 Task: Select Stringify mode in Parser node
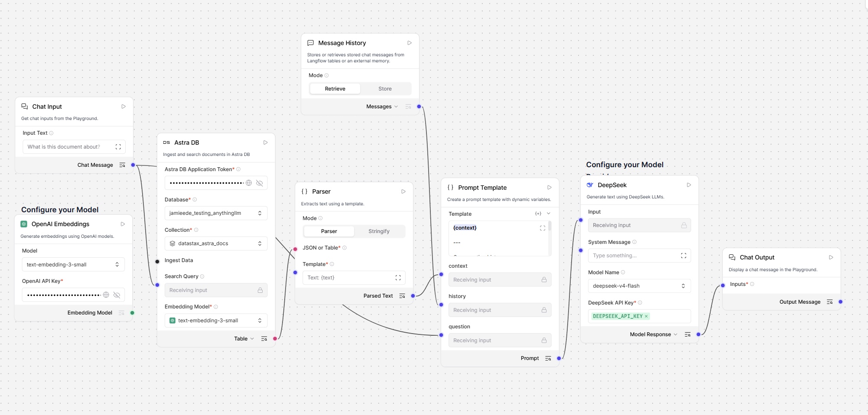379,231
